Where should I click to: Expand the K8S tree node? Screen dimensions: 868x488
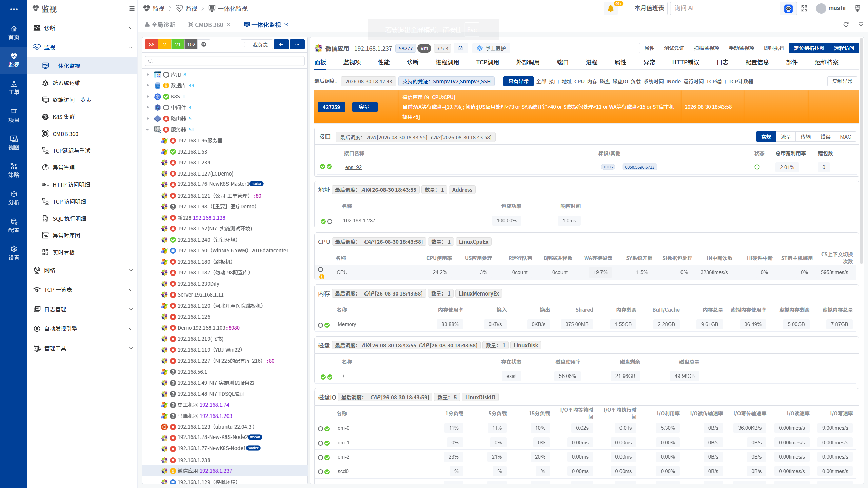coord(148,96)
